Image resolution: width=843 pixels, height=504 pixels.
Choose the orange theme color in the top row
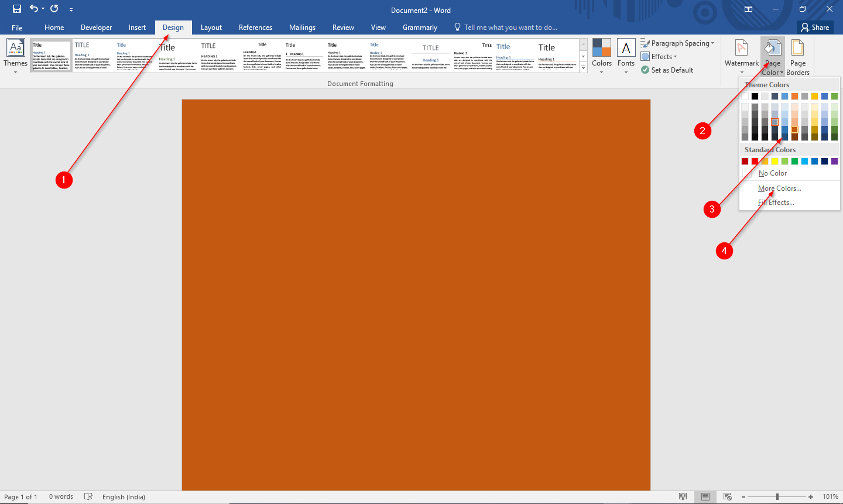coord(794,96)
